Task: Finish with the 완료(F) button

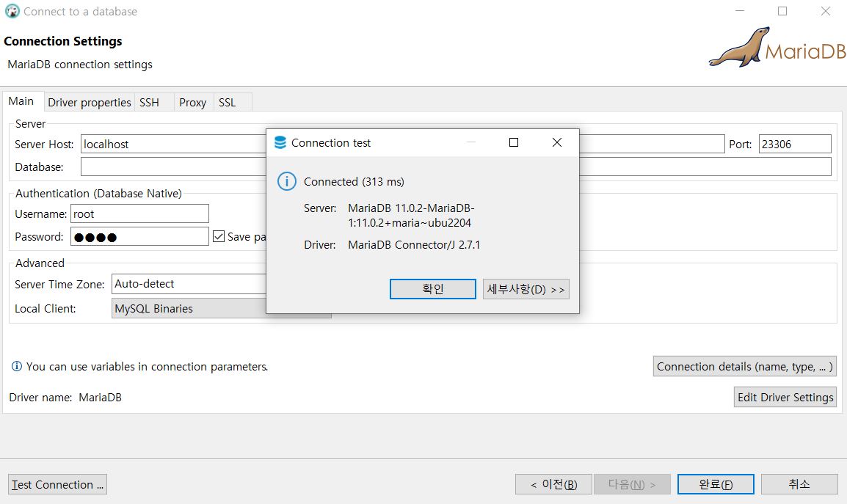Action: [x=716, y=484]
